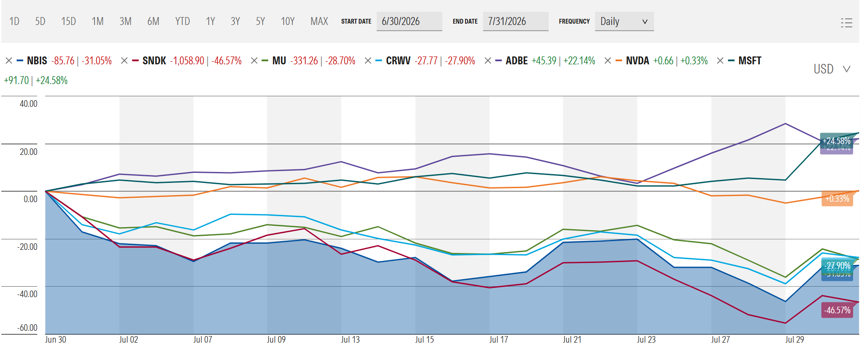Select the 5D time range
The image size is (868, 361).
tap(40, 21)
